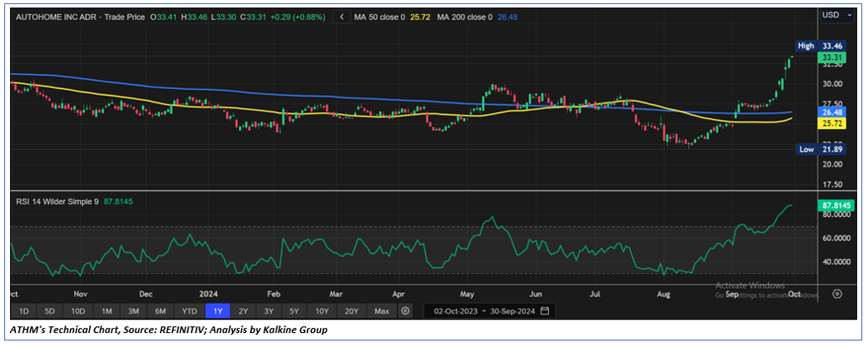Click MA 50 close indicator label
The height and width of the screenshot is (348, 868).
tap(379, 17)
